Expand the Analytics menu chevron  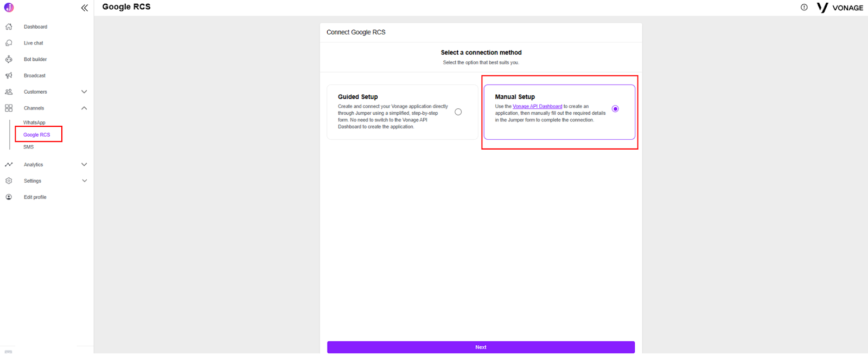click(84, 164)
